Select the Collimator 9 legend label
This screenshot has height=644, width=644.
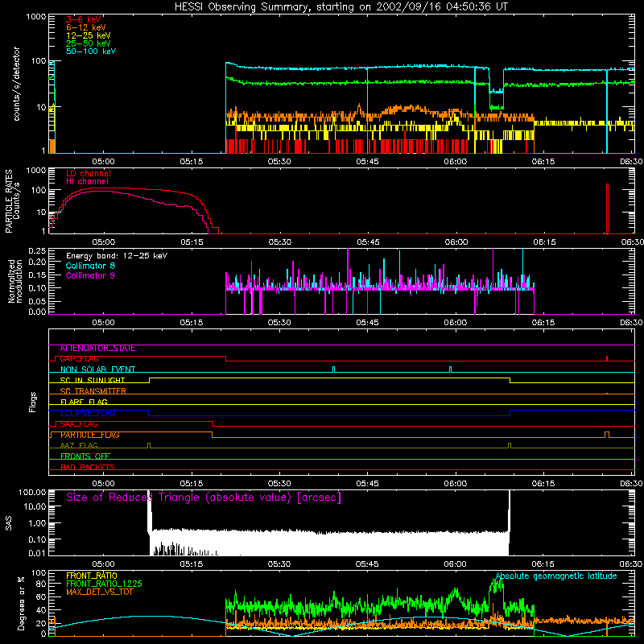click(x=90, y=275)
